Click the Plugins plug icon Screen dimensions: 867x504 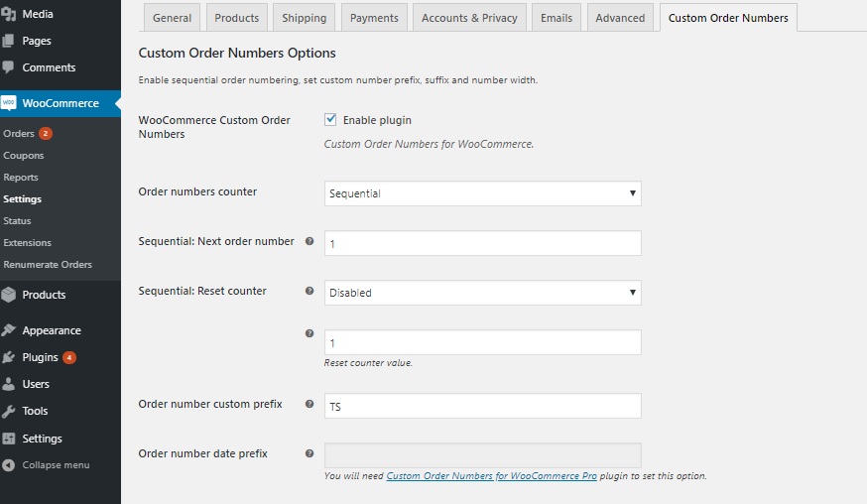click(9, 358)
